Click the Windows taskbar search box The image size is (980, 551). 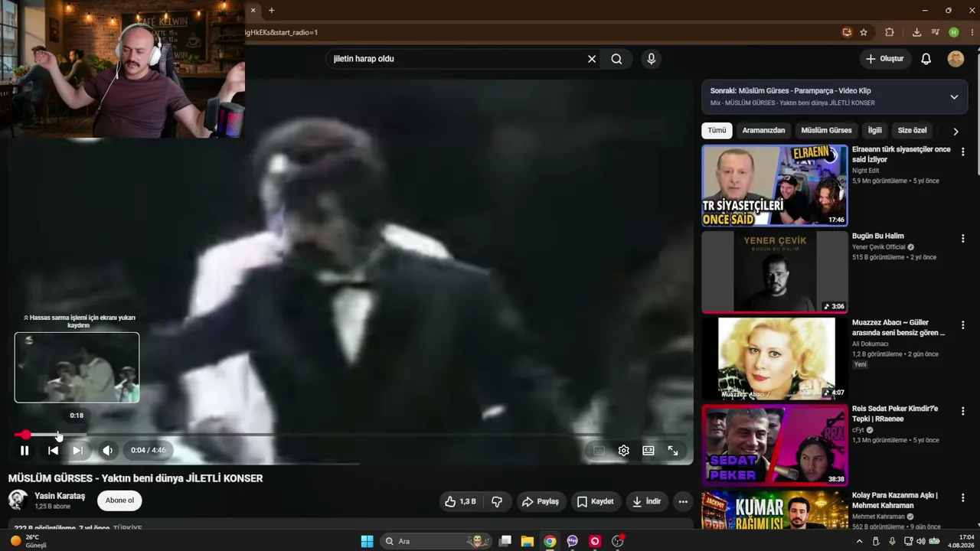point(436,541)
